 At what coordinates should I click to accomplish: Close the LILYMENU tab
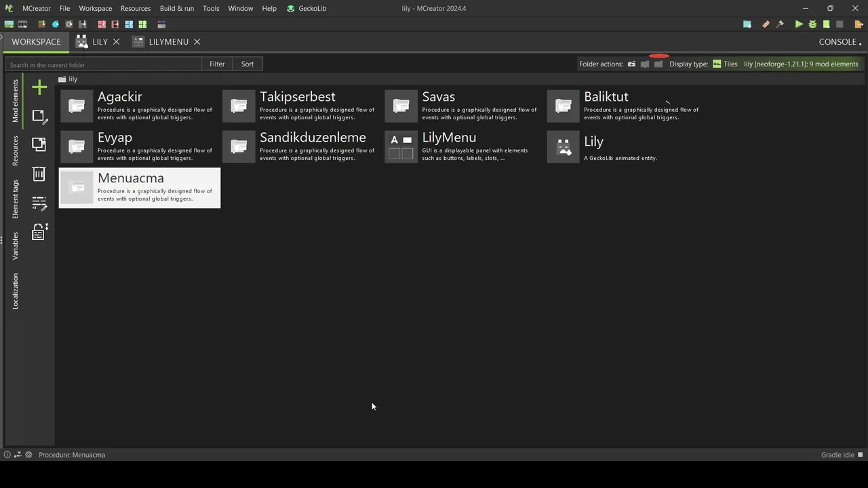click(197, 42)
